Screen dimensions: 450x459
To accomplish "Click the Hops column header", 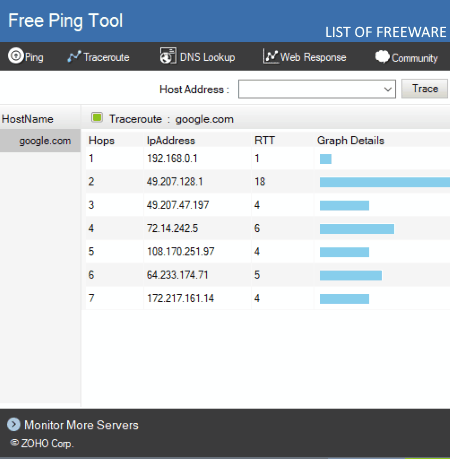I will (x=101, y=140).
